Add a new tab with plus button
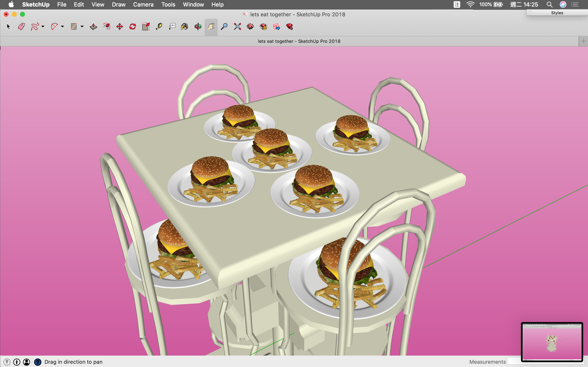 (583, 41)
